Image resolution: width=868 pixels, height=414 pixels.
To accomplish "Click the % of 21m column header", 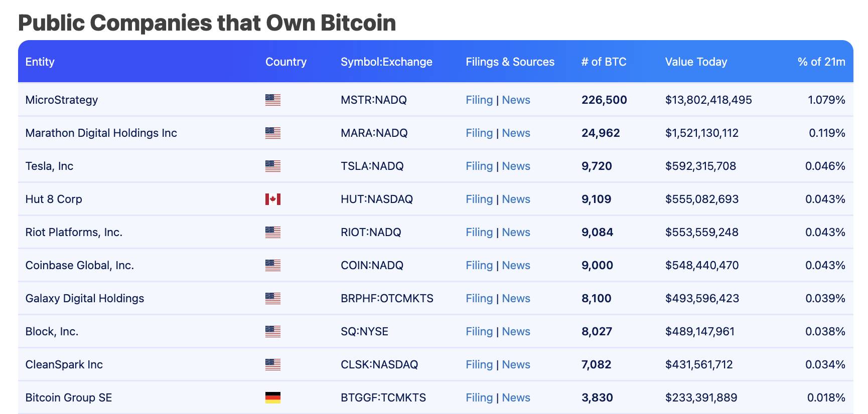I will click(x=821, y=62).
